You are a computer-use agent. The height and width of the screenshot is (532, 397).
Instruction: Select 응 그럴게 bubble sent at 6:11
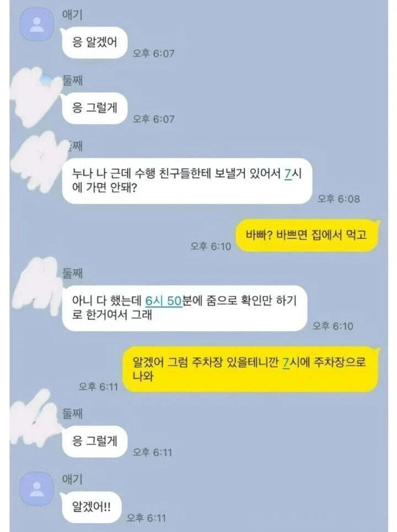[x=94, y=441]
